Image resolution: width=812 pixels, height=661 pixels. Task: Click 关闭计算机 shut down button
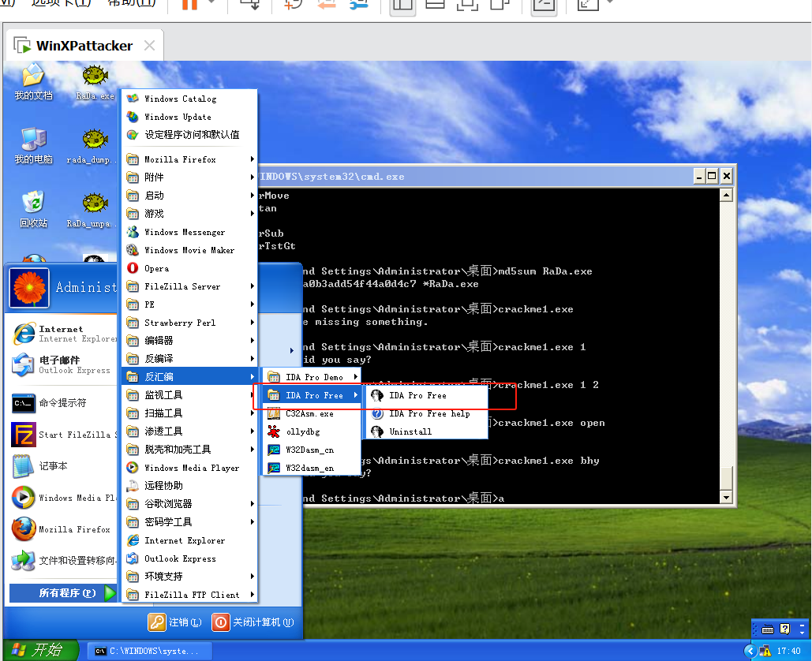pyautogui.click(x=253, y=622)
